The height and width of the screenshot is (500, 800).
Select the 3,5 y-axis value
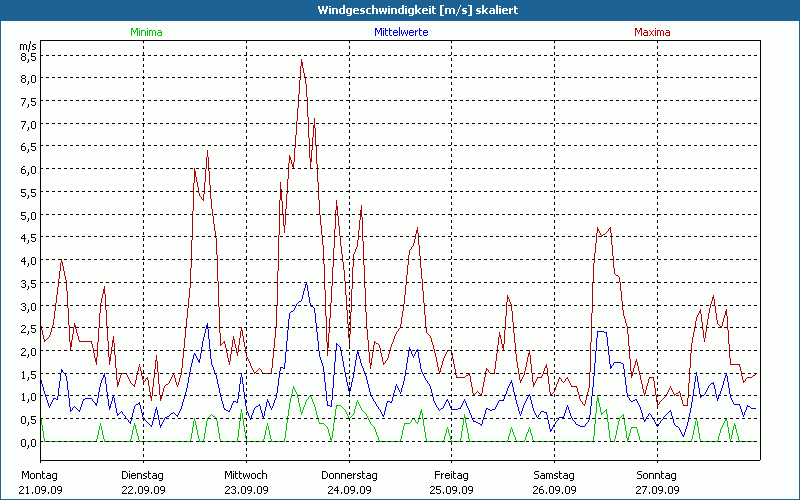[x=28, y=284]
